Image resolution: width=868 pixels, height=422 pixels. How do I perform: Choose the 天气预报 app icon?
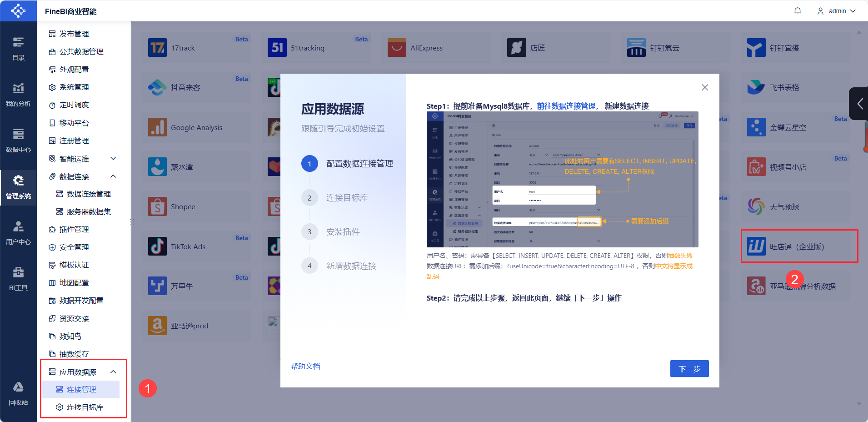[x=756, y=206]
